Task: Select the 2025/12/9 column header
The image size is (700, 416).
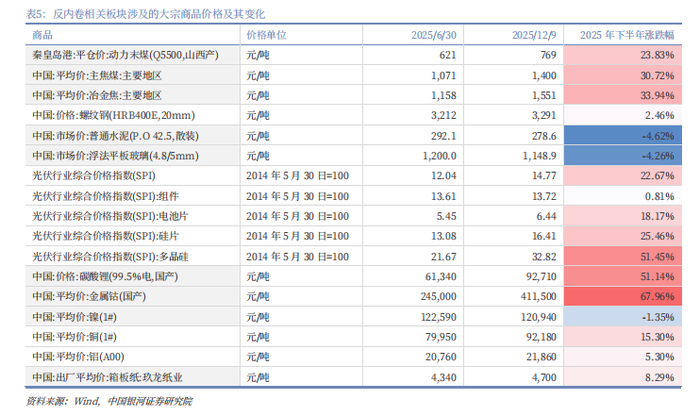Action: (534, 35)
